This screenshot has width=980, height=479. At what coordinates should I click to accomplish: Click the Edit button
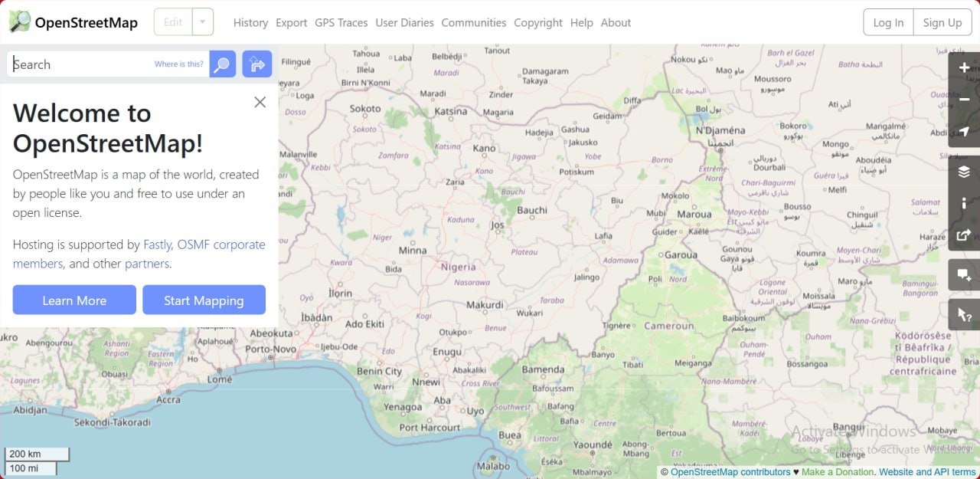173,22
